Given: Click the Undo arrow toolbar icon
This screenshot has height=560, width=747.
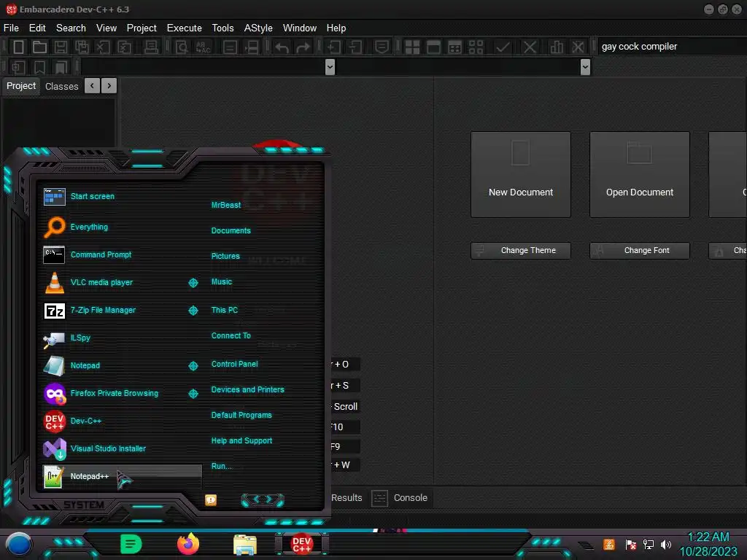Looking at the screenshot, I should click(282, 47).
